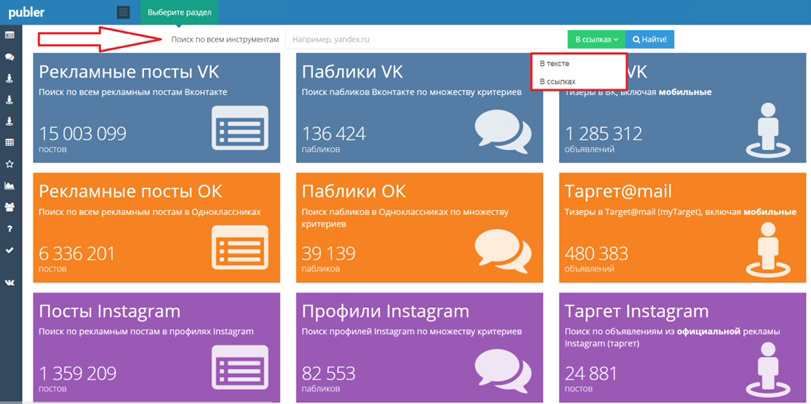This screenshot has height=404, width=811.
Task: Open favorites star icon in sidebar
Action: [x=9, y=164]
